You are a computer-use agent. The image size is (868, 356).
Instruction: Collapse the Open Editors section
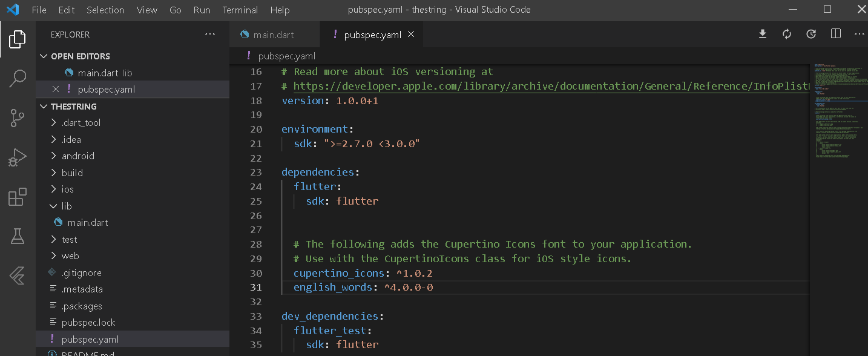[x=44, y=56]
